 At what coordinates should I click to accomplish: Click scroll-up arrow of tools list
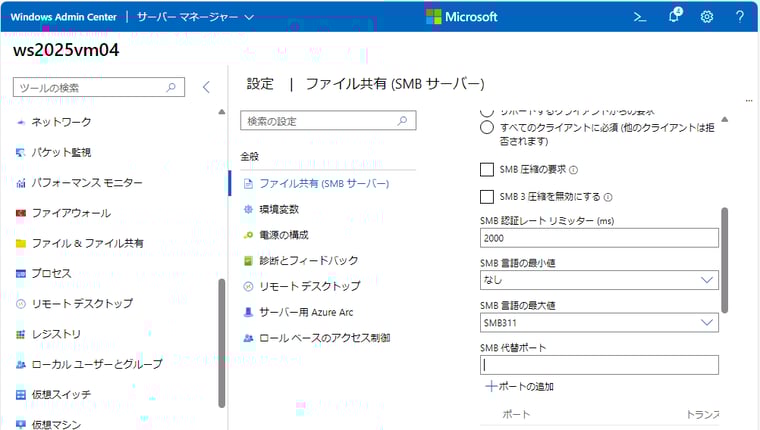click(x=222, y=112)
